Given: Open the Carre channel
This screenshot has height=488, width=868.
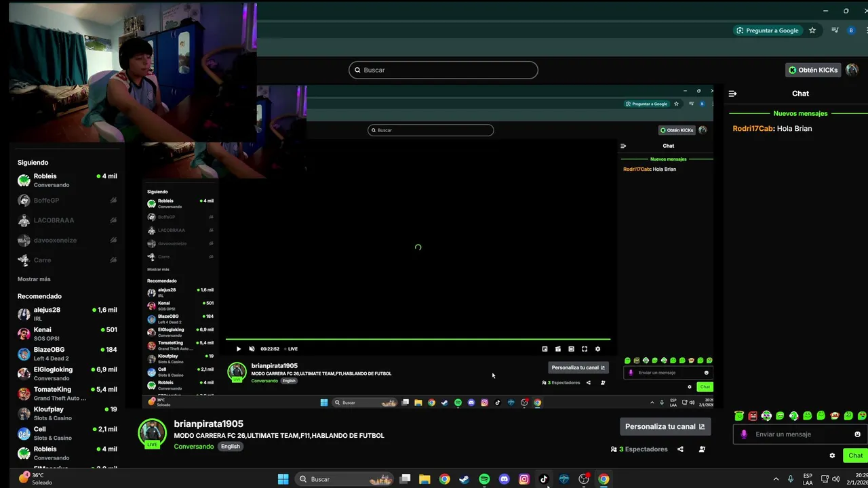Looking at the screenshot, I should (x=67, y=260).
